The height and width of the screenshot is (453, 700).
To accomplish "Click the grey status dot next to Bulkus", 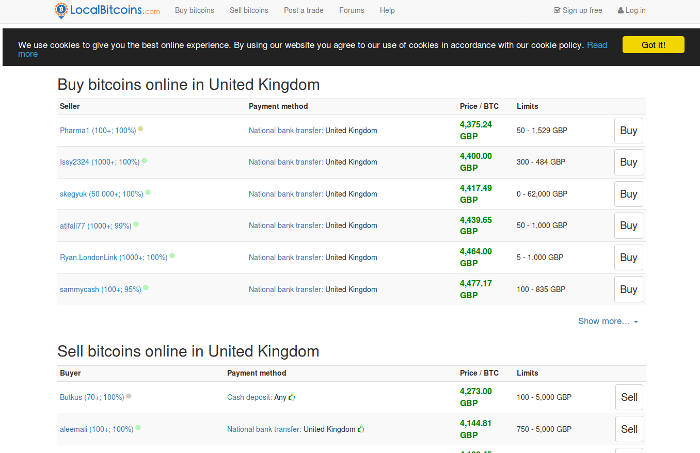I will (x=129, y=396).
